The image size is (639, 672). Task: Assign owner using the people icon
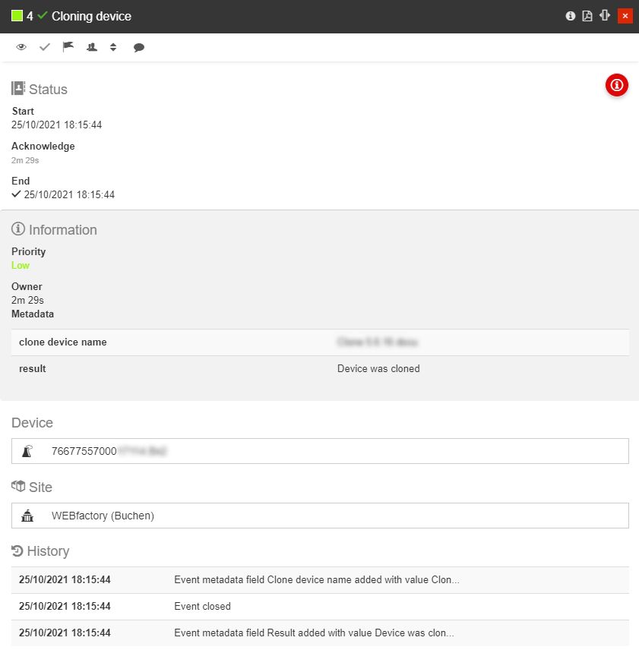point(92,47)
